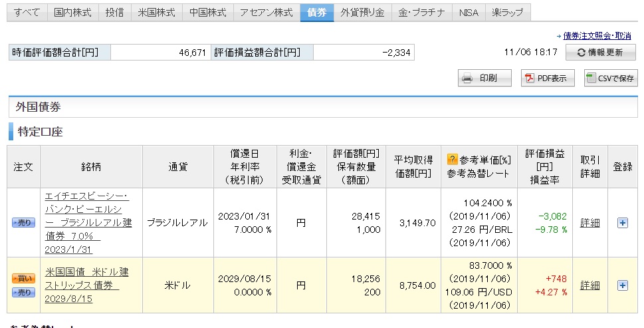The image size is (644, 328).
Task: Click the 印刷 print button
Action: 484,78
